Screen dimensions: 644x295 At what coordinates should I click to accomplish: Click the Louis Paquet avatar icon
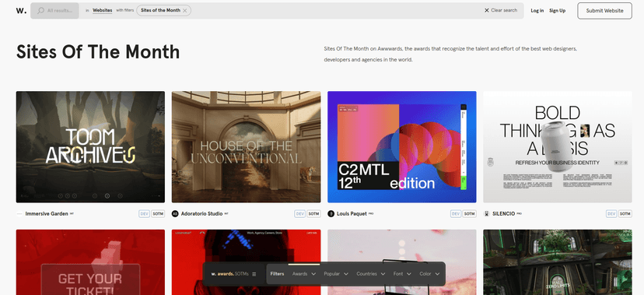click(331, 213)
